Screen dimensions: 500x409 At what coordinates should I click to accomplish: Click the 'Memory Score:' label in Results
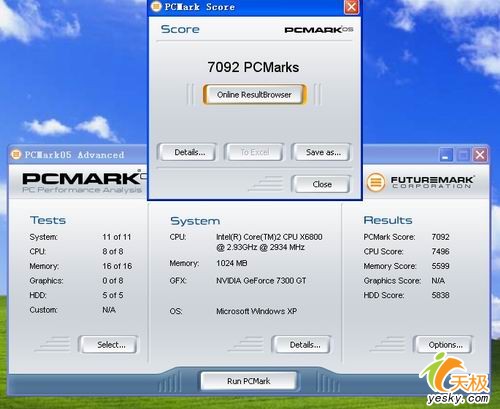coord(390,266)
